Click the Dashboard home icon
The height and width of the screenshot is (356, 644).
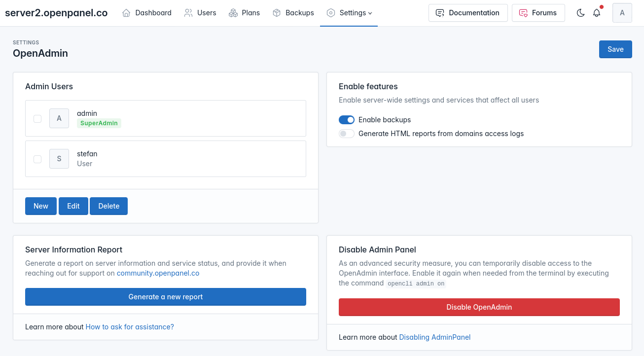127,13
